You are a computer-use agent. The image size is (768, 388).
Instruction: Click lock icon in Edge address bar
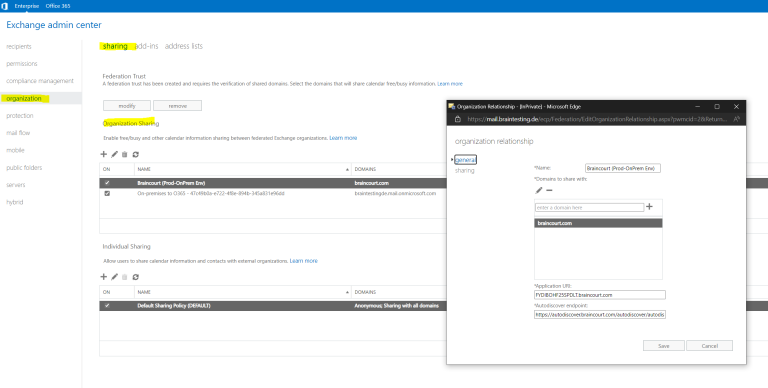(x=457, y=119)
